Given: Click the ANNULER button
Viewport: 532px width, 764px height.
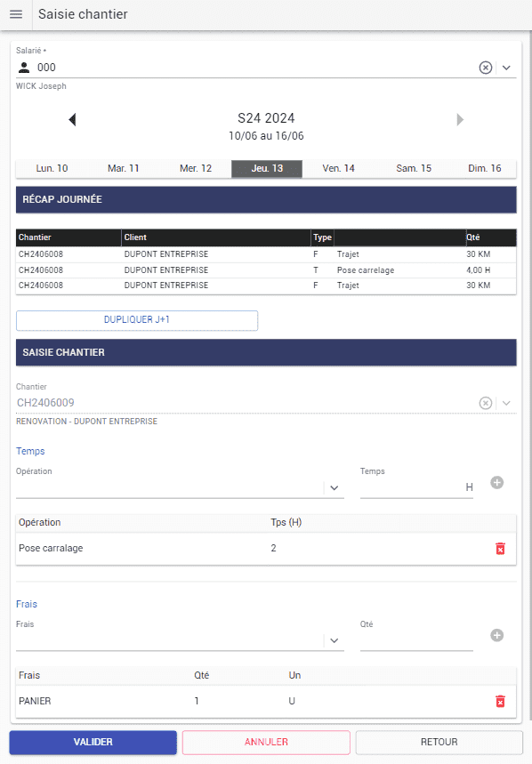Looking at the screenshot, I should [266, 742].
